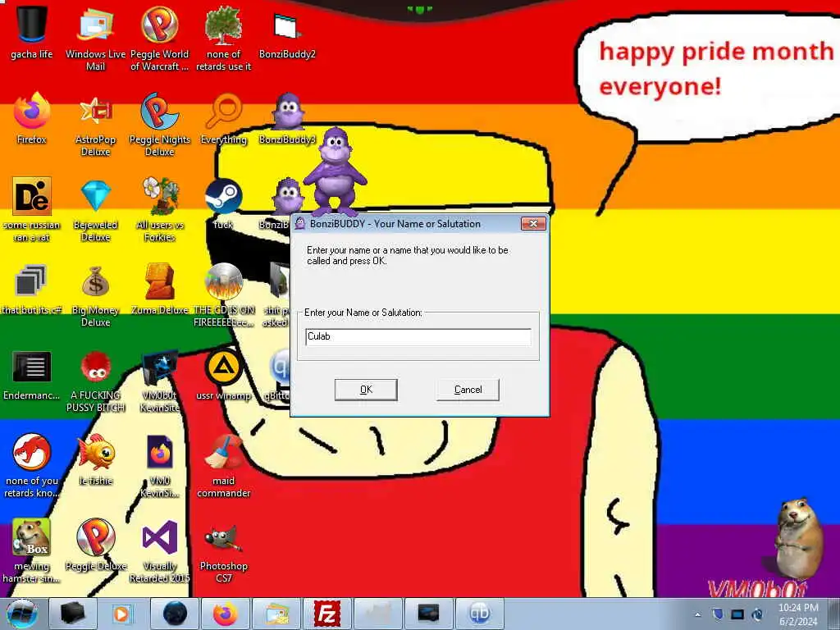Viewport: 840px width, 630px height.
Task: Open the le fishie icon
Action: pyautogui.click(x=95, y=453)
